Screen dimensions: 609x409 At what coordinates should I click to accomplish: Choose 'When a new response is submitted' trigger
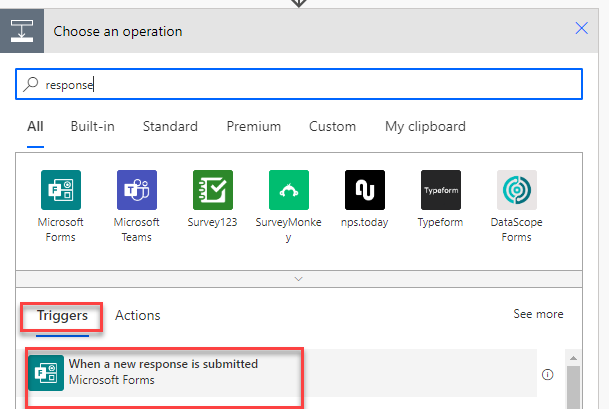(277, 373)
